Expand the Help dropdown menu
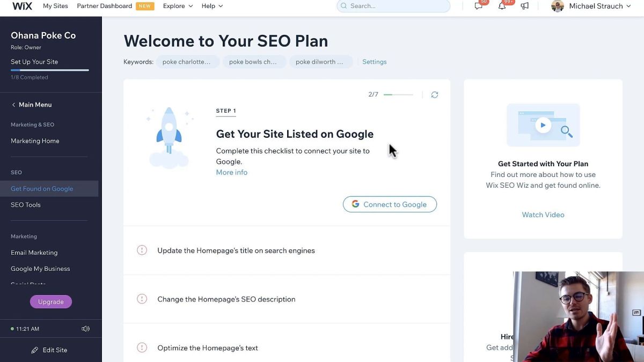Viewport: 644px width, 362px height. (212, 6)
